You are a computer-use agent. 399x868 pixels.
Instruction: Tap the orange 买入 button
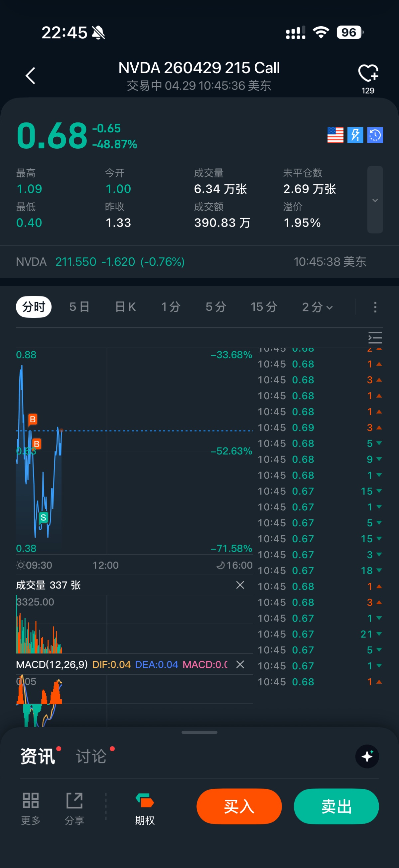point(239,806)
